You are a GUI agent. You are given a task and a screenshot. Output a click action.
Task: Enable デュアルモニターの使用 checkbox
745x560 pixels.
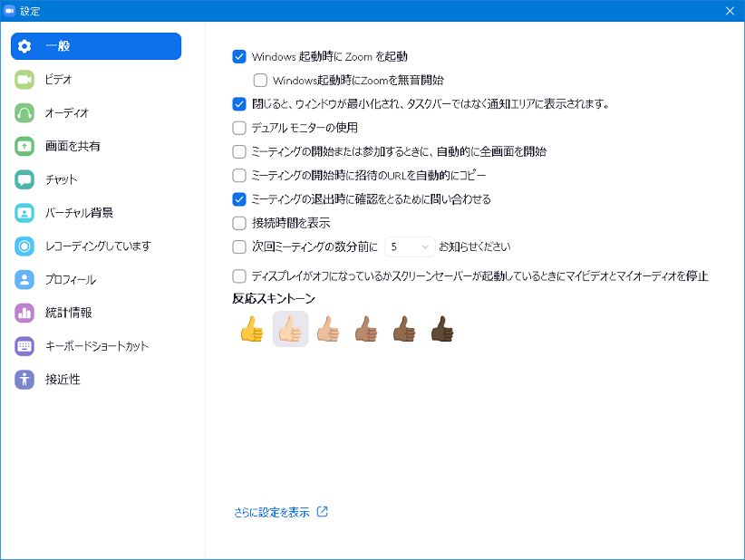click(x=239, y=128)
